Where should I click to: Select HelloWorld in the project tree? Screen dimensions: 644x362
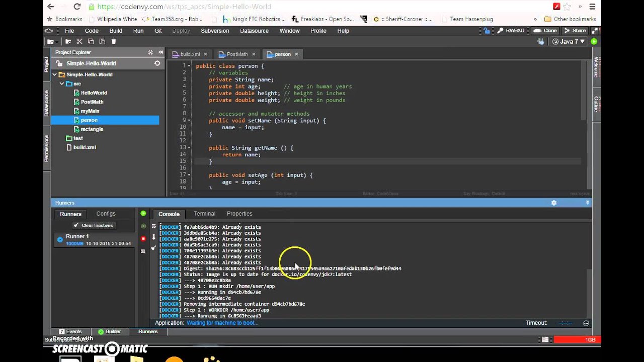(94, 93)
